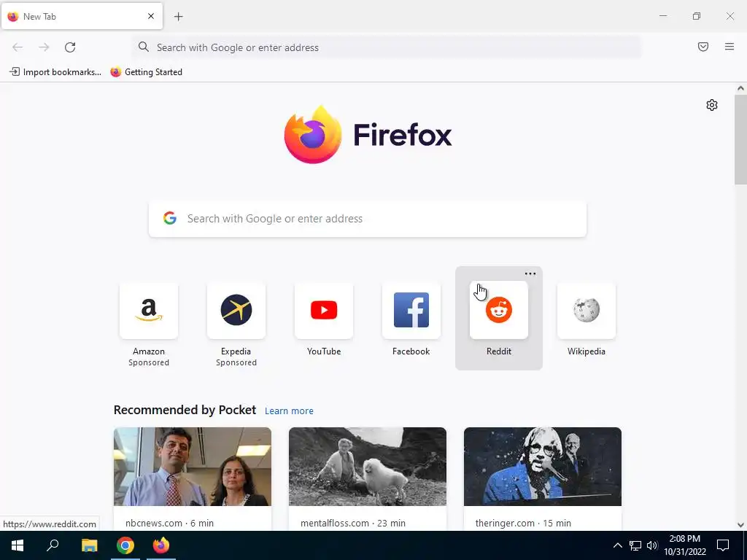
Task: Click the vertical scrollbar thumb
Action: click(x=740, y=139)
